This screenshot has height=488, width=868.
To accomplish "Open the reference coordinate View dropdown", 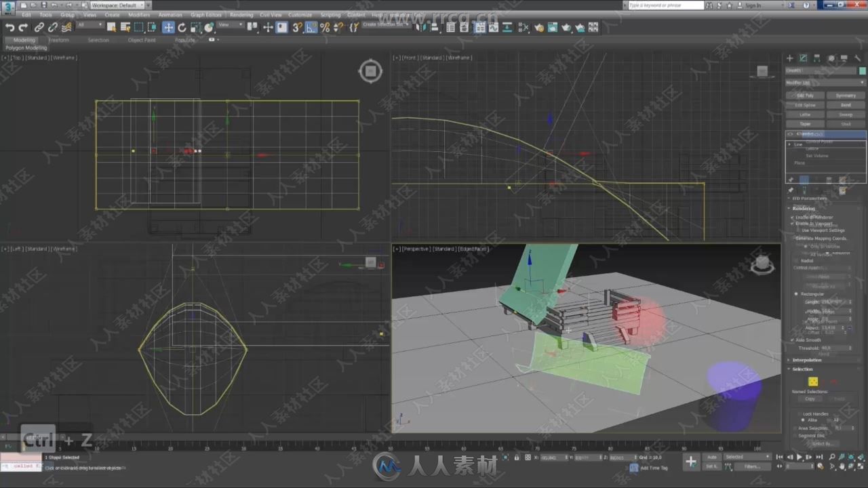I will pos(231,25).
